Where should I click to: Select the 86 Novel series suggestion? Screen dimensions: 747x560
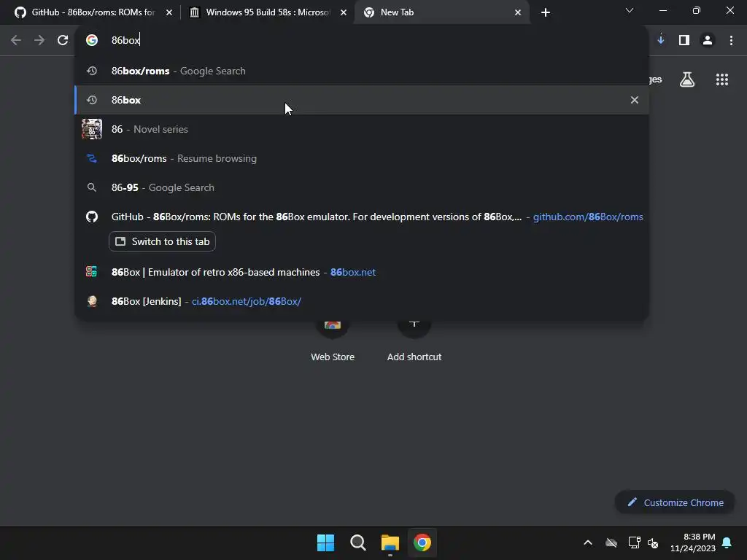click(362, 129)
